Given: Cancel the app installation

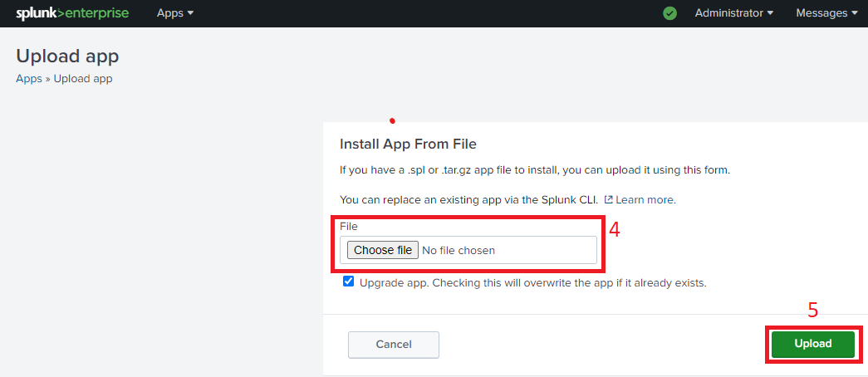Looking at the screenshot, I should 394,345.
